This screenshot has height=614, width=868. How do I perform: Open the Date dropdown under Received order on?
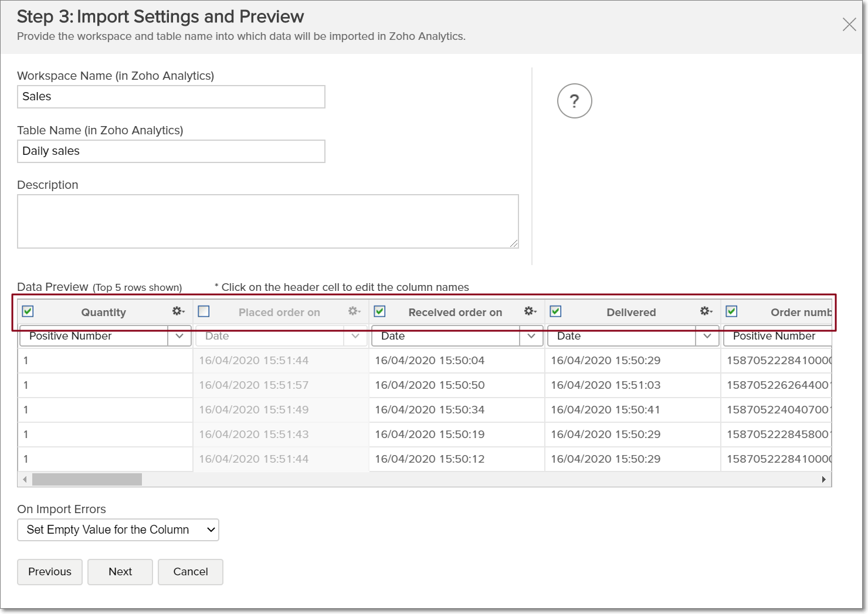pos(531,336)
